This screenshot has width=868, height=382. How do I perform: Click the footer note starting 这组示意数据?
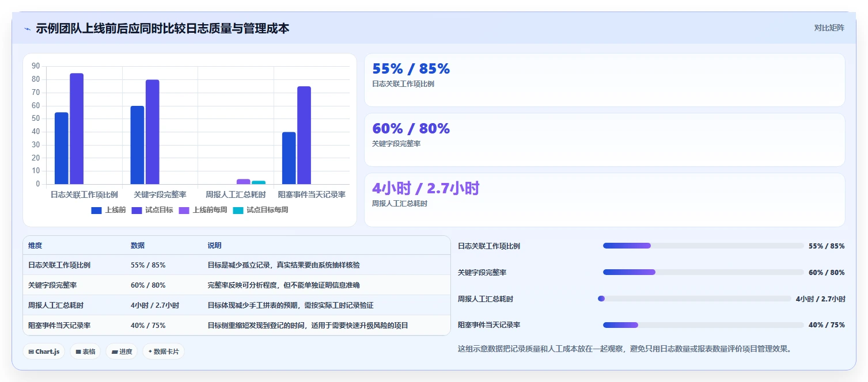click(x=624, y=349)
